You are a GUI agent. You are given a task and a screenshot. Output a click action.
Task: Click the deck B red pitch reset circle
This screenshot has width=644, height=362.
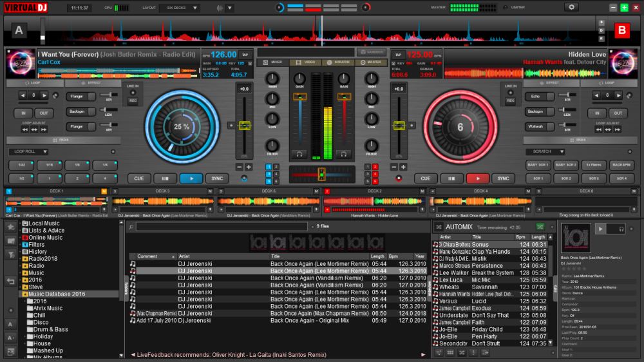click(399, 178)
